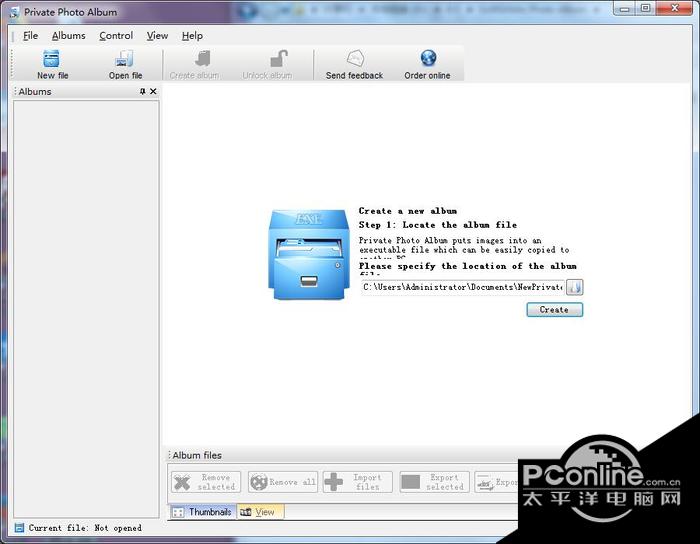Click the Export selected button

434,482
